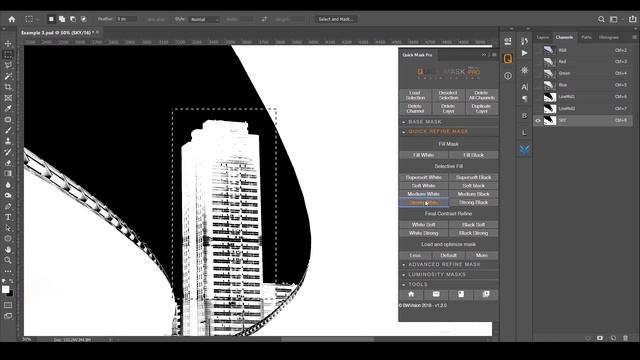The height and width of the screenshot is (360, 640).
Task: Toggle visibility of Blue channel
Action: point(538,85)
